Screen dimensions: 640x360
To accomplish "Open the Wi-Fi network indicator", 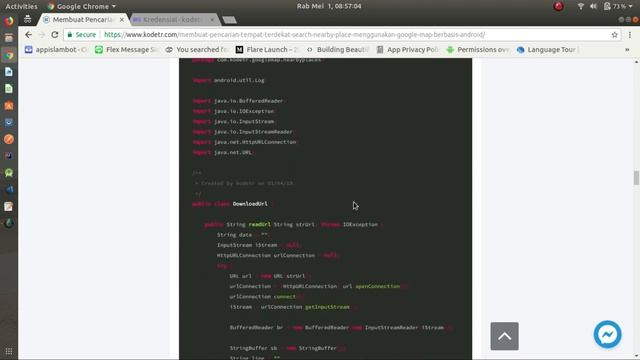I will tap(580, 6).
